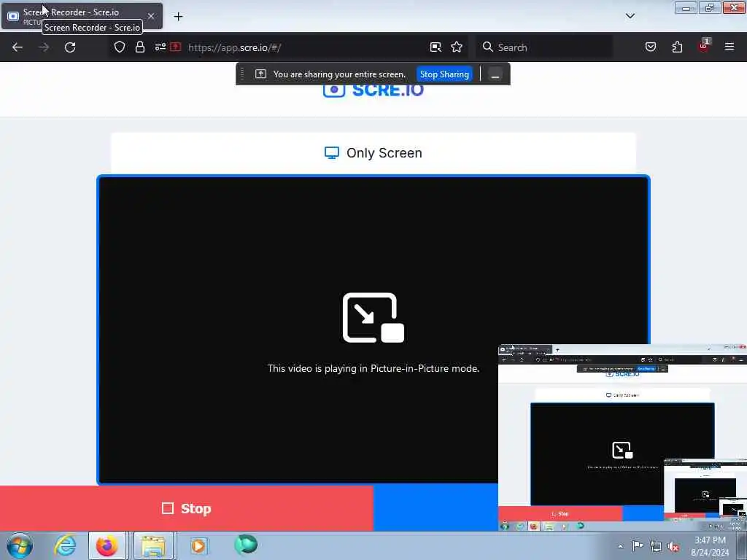Click Stop Sharing button

pyautogui.click(x=444, y=74)
